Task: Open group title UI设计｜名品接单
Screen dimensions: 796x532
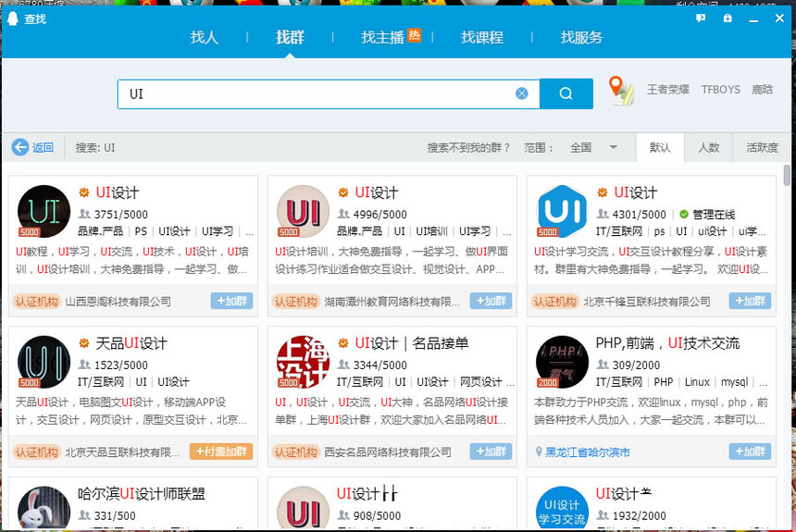Action: 412,343
